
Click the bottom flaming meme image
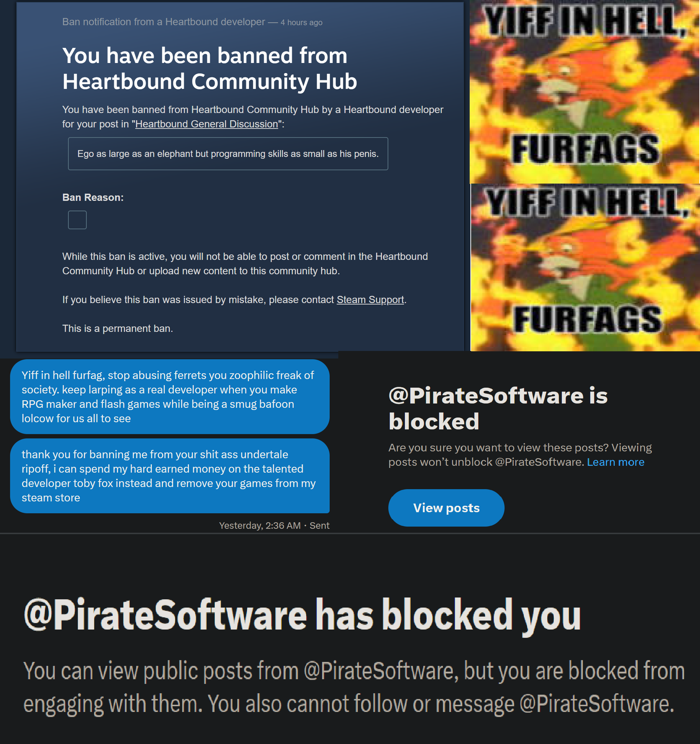(x=585, y=267)
